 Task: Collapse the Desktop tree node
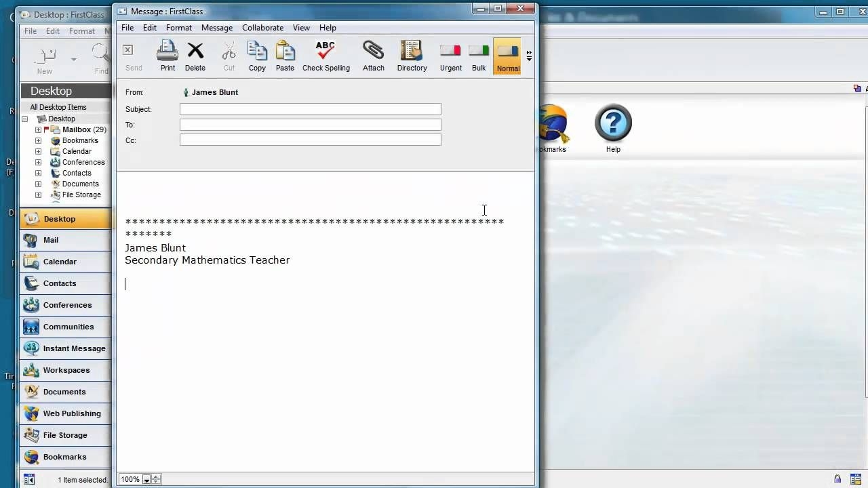[x=25, y=119]
